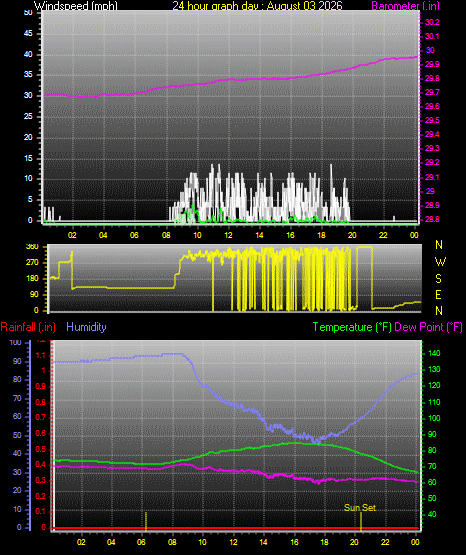Click the red "1.1" rainfall scale value
This screenshot has width=466, height=555.
point(41,355)
